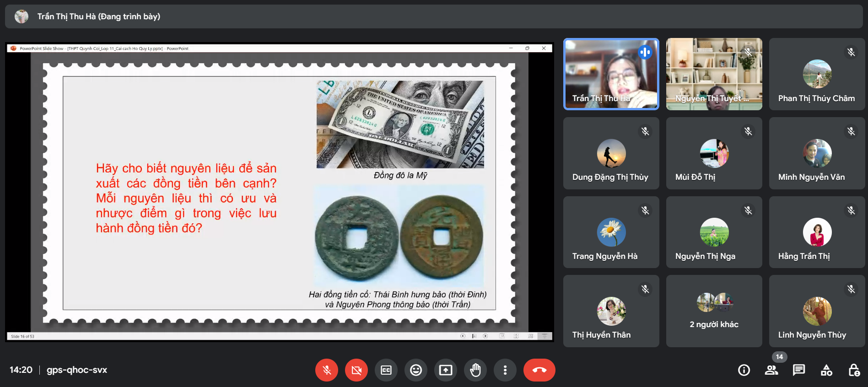Open the '2 người khác' overflow tile
The image size is (868, 387).
(714, 311)
